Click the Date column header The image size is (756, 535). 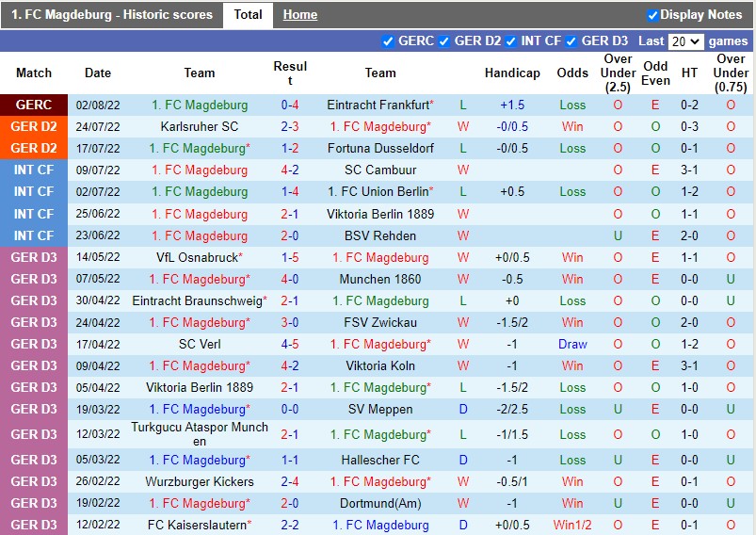[98, 73]
